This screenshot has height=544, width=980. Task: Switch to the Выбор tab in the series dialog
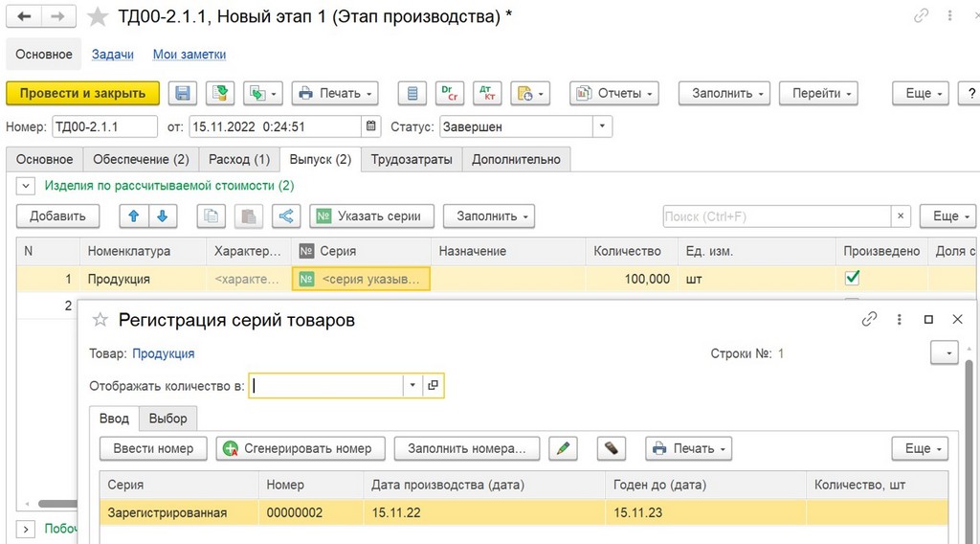pyautogui.click(x=168, y=419)
